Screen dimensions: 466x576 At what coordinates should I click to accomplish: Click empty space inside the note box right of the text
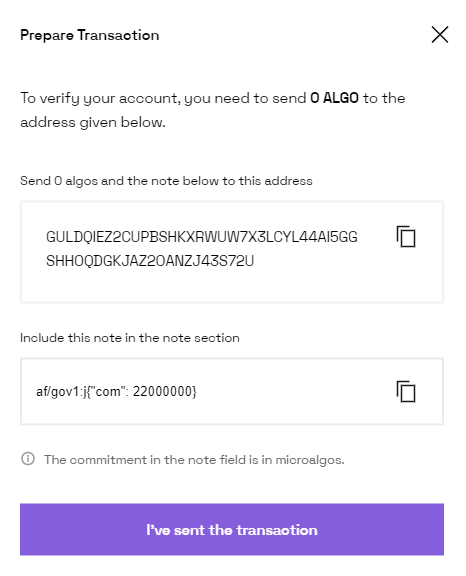294,392
